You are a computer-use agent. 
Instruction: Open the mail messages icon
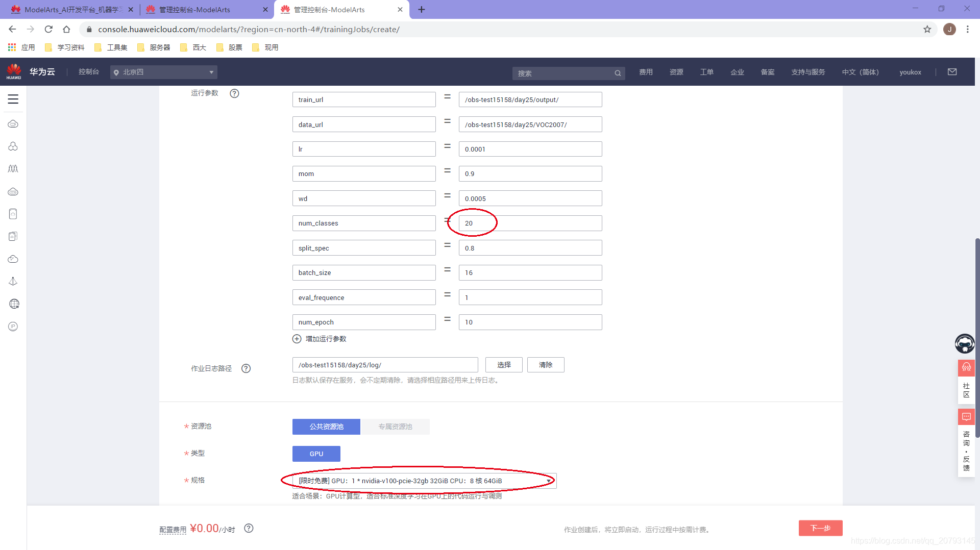coord(952,72)
